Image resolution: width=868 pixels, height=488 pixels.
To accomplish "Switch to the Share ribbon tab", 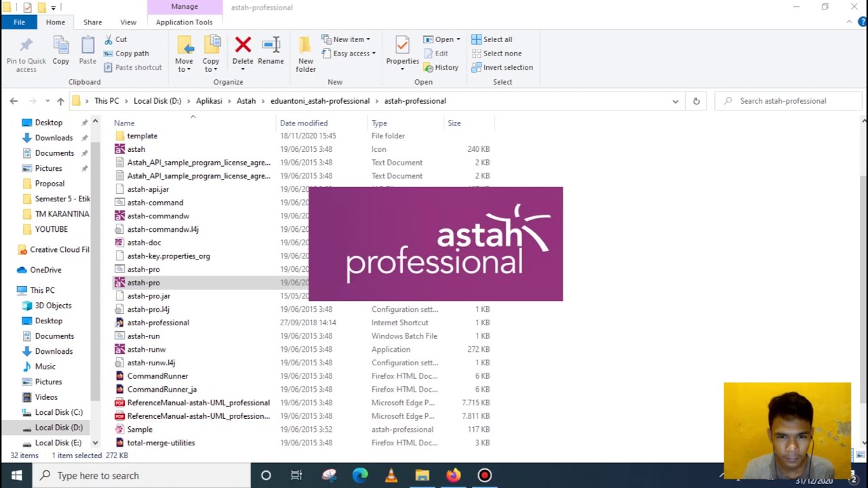I will point(93,22).
